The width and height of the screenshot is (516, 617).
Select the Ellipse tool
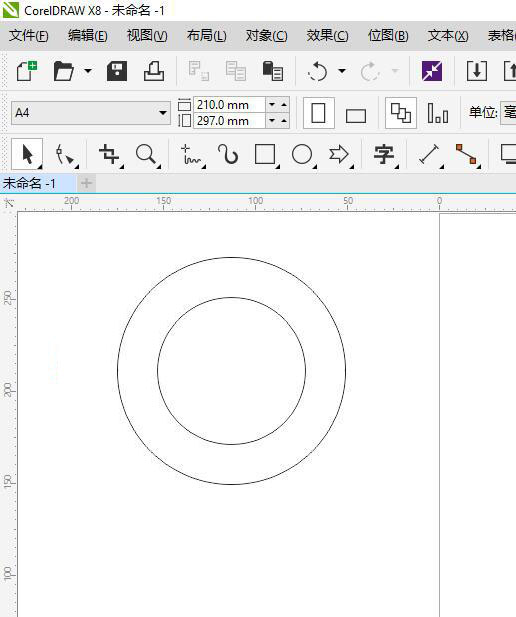click(x=302, y=154)
